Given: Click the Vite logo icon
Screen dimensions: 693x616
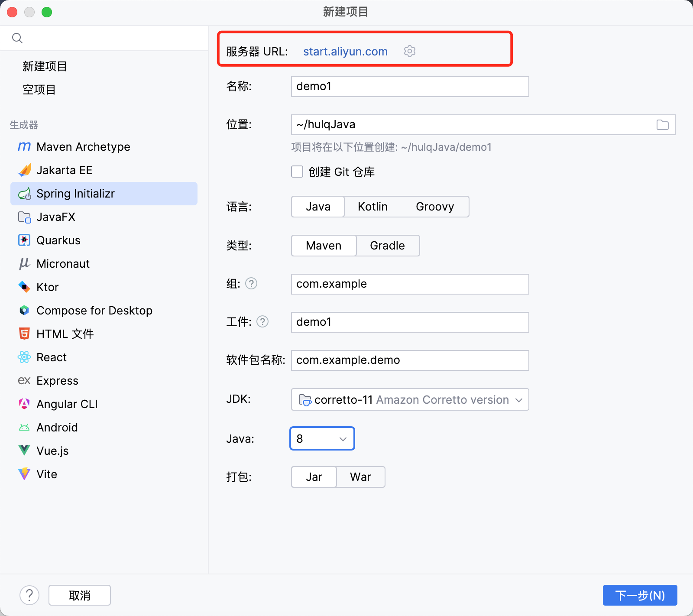Looking at the screenshot, I should [x=24, y=474].
